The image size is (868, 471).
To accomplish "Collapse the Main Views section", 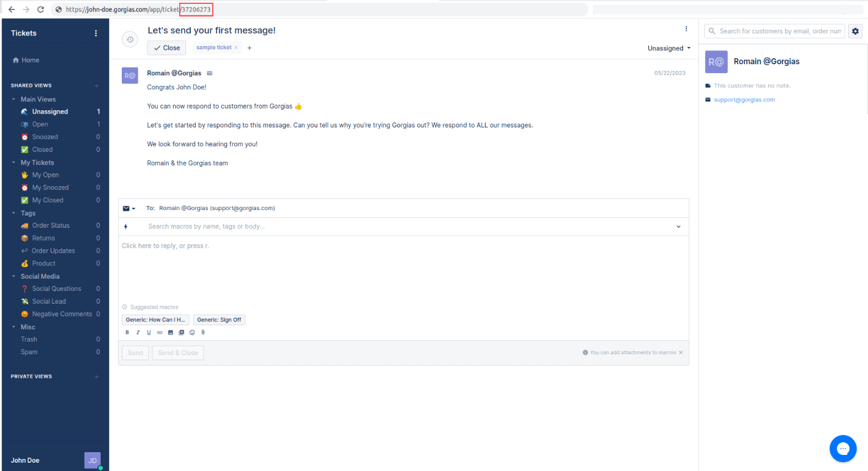I will click(x=14, y=99).
